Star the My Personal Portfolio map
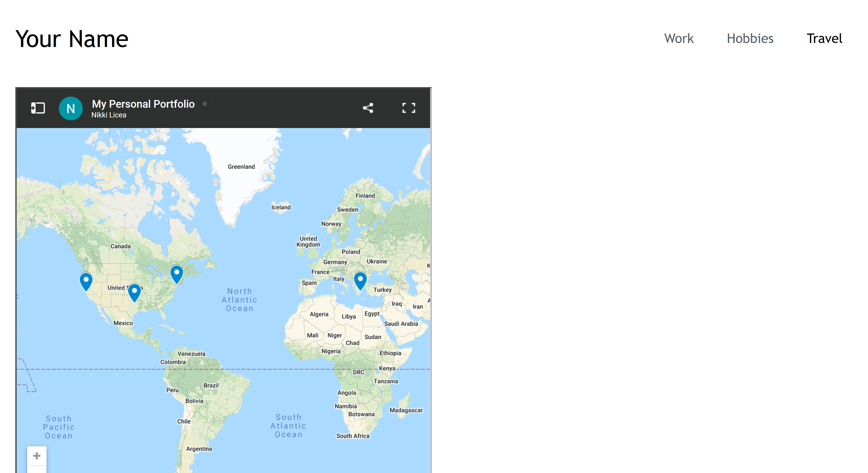This screenshot has width=868, height=473. point(205,104)
